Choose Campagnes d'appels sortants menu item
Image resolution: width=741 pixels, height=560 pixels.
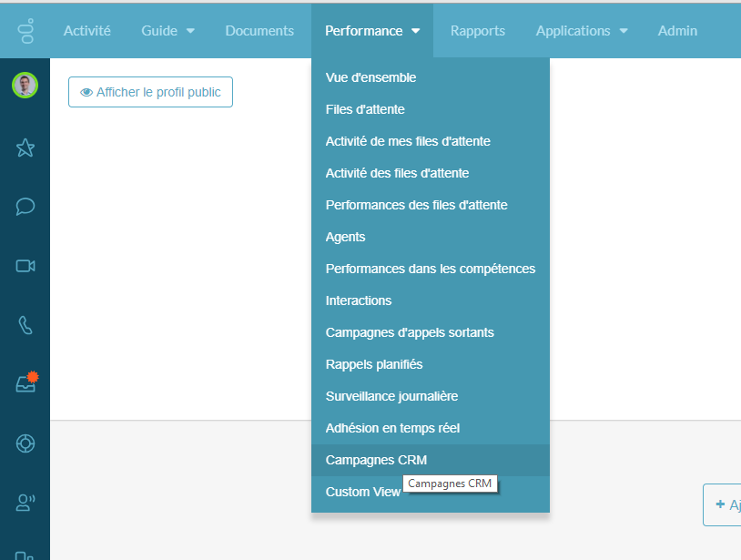(x=410, y=332)
